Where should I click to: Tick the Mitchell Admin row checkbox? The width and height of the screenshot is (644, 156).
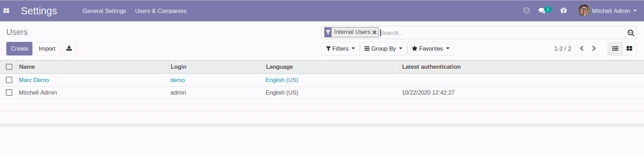click(9, 92)
